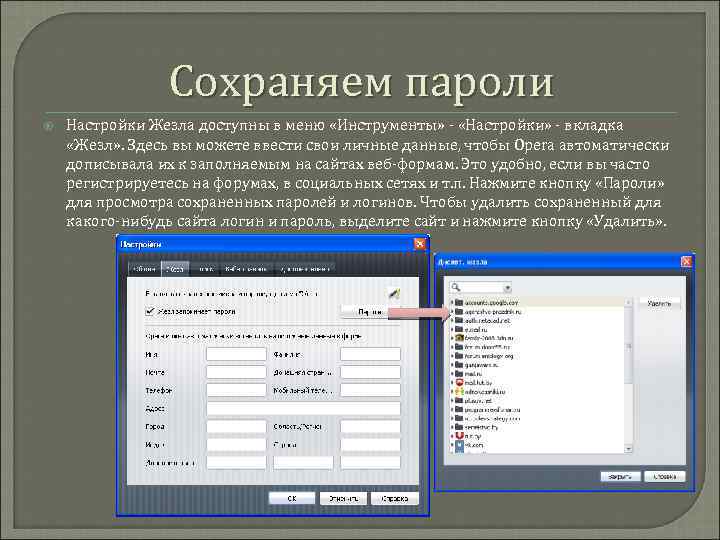Expand the e.mail.ru entry
Viewport: 720px width, 540px height.
(452, 329)
